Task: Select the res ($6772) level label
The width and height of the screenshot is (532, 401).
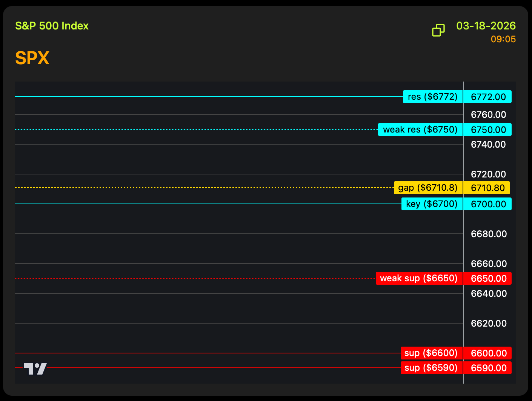Action: pos(433,97)
